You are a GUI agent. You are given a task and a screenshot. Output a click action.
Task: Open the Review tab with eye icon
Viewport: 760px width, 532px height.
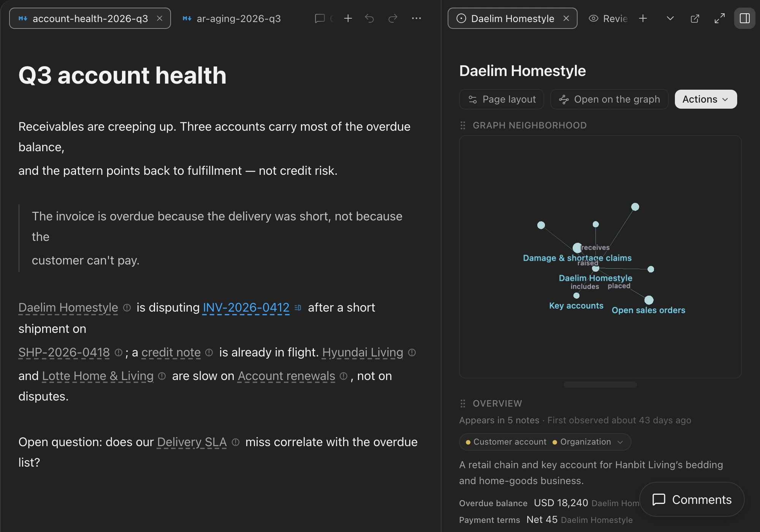click(x=608, y=18)
